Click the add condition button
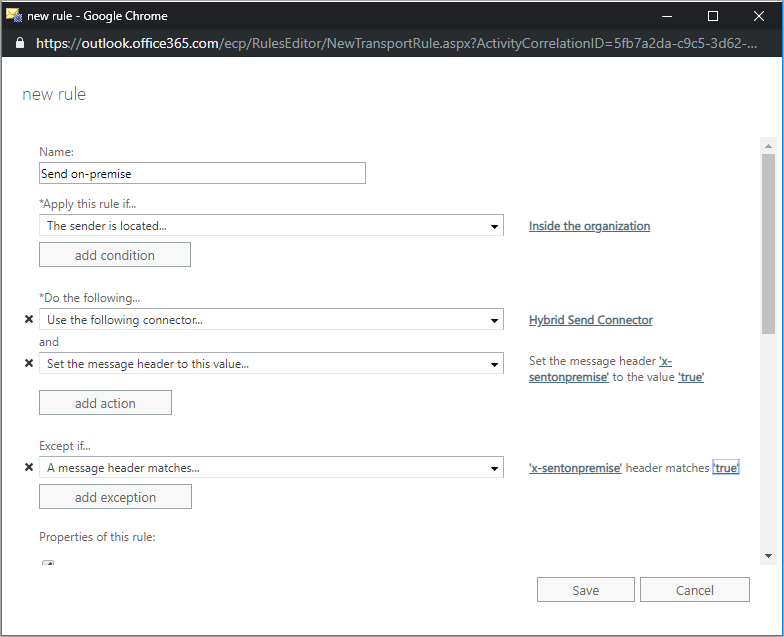The height and width of the screenshot is (637, 784). pyautogui.click(x=114, y=255)
